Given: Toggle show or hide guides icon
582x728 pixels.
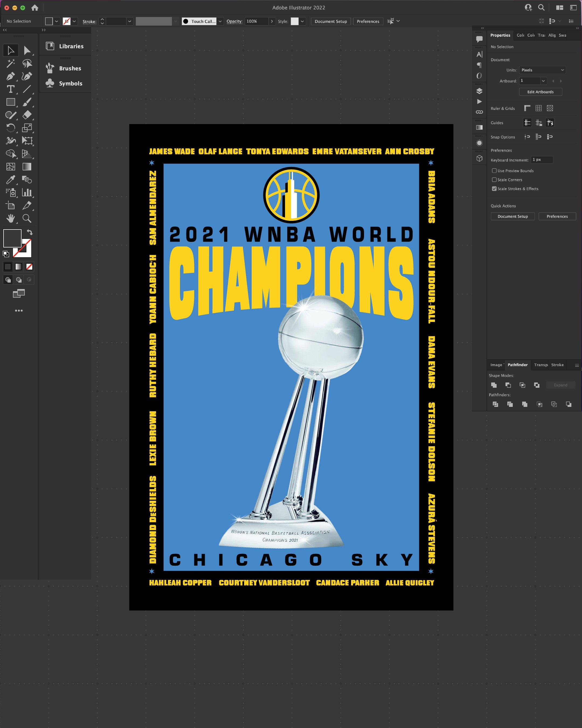Looking at the screenshot, I should coord(527,123).
